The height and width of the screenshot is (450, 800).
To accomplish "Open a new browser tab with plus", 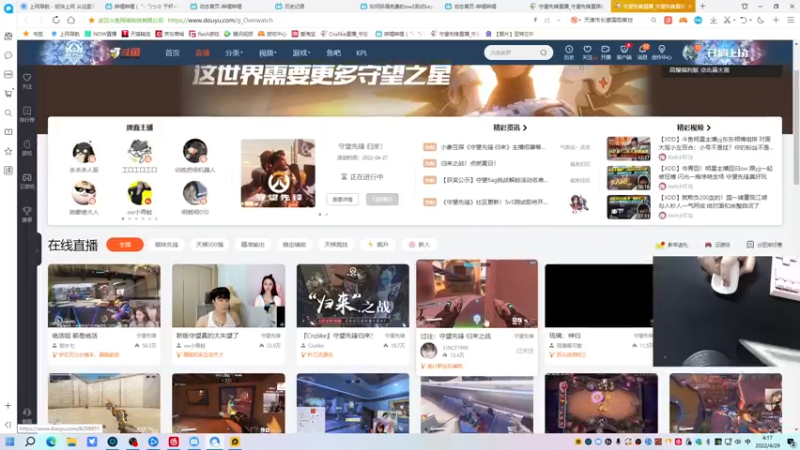I will click(x=703, y=6).
